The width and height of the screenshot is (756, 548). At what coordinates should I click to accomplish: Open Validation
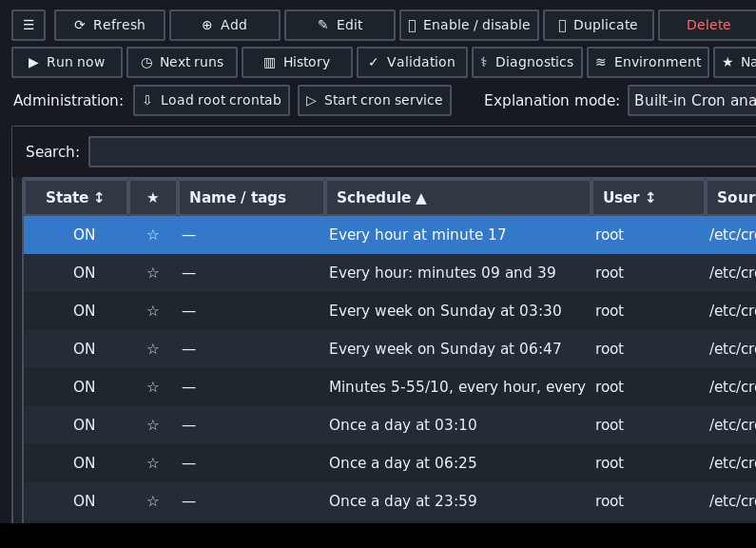click(x=412, y=62)
